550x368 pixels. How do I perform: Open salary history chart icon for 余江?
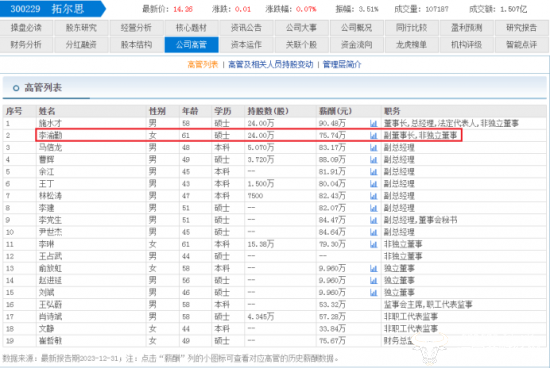coord(373,172)
